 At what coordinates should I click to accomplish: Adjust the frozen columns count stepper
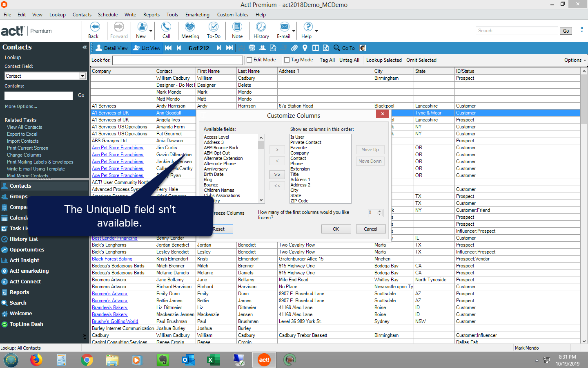pos(380,213)
